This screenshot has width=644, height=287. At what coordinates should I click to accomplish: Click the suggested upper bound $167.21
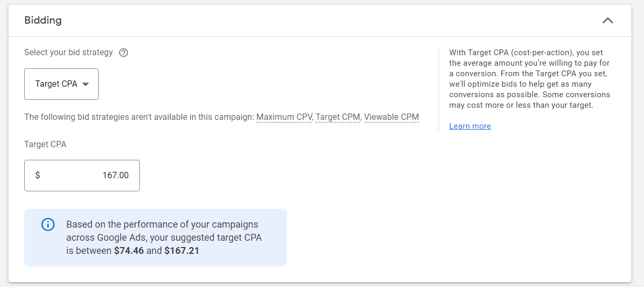pyautogui.click(x=181, y=251)
